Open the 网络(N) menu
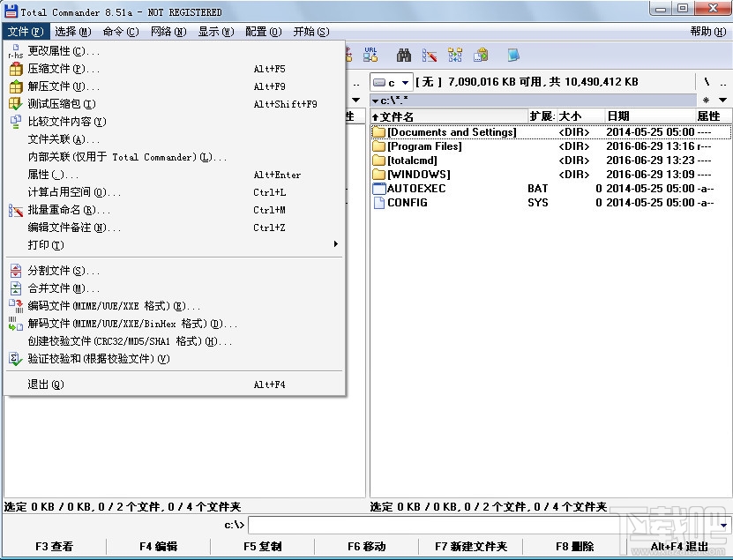This screenshot has height=560, width=733. [x=168, y=32]
